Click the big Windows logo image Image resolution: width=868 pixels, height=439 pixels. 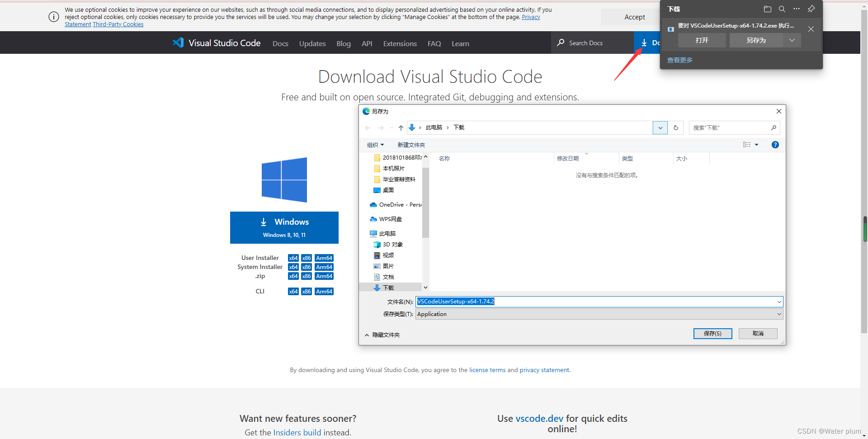[x=284, y=180]
